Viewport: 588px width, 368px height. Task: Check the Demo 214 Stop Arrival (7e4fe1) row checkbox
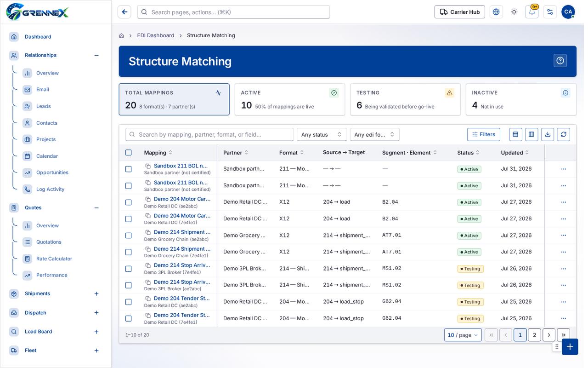point(129,269)
